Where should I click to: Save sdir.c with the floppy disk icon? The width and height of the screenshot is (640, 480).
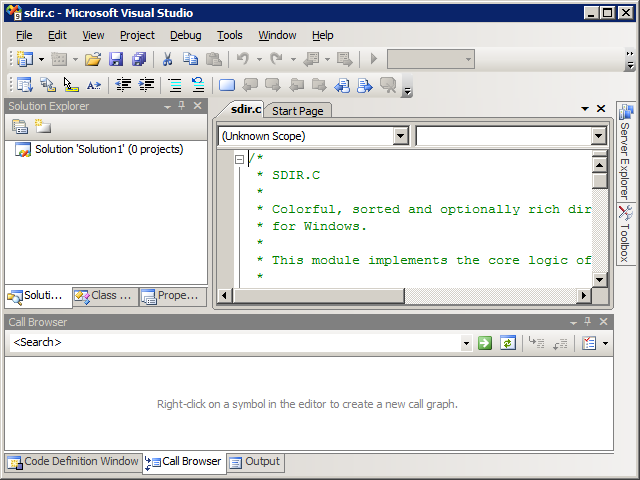click(x=116, y=59)
